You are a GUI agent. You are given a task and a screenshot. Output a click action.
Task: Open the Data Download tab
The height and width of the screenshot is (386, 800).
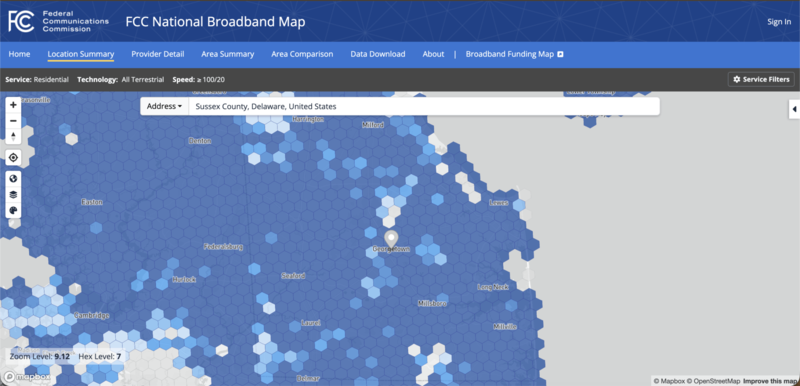click(378, 54)
